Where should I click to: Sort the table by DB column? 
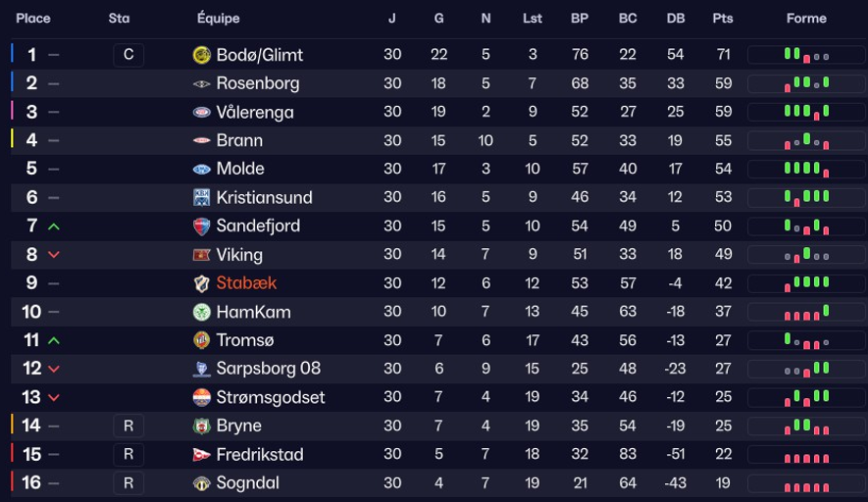pos(676,19)
